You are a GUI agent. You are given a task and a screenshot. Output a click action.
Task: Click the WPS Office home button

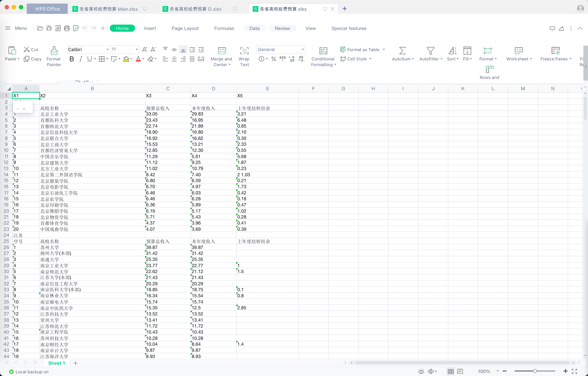click(47, 9)
